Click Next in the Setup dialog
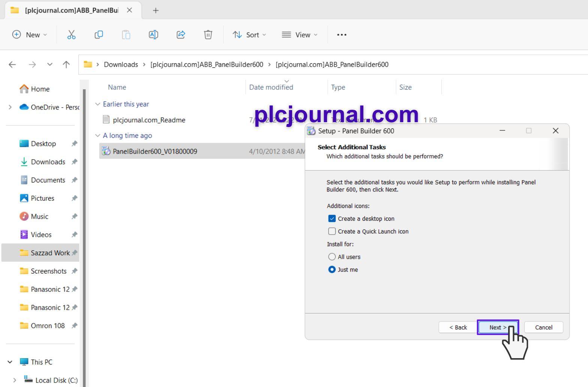This screenshot has height=387, width=588. point(498,327)
